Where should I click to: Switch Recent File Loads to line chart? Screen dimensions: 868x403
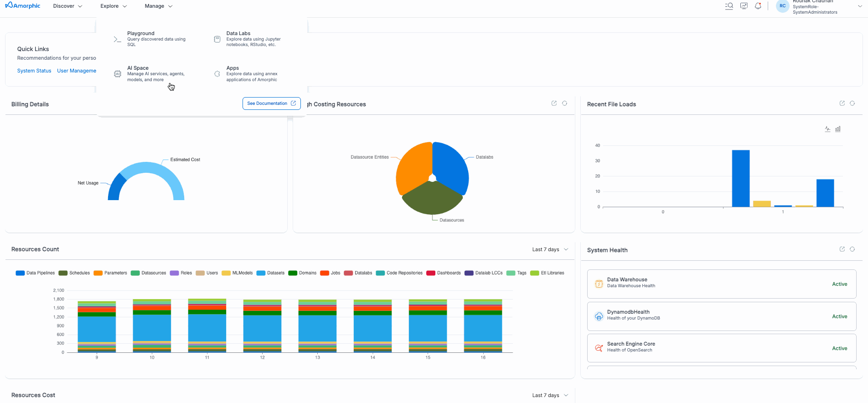point(827,129)
